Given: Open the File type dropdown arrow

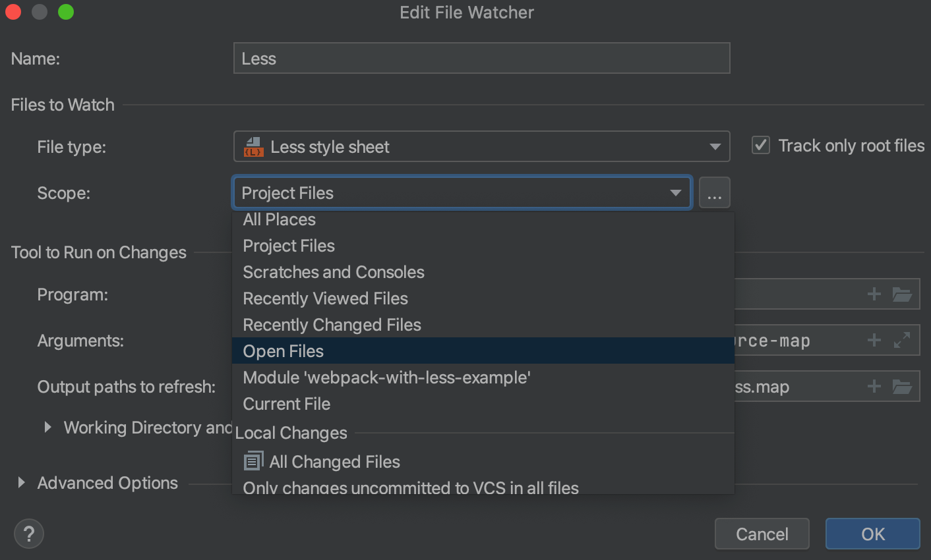Looking at the screenshot, I should pos(715,146).
